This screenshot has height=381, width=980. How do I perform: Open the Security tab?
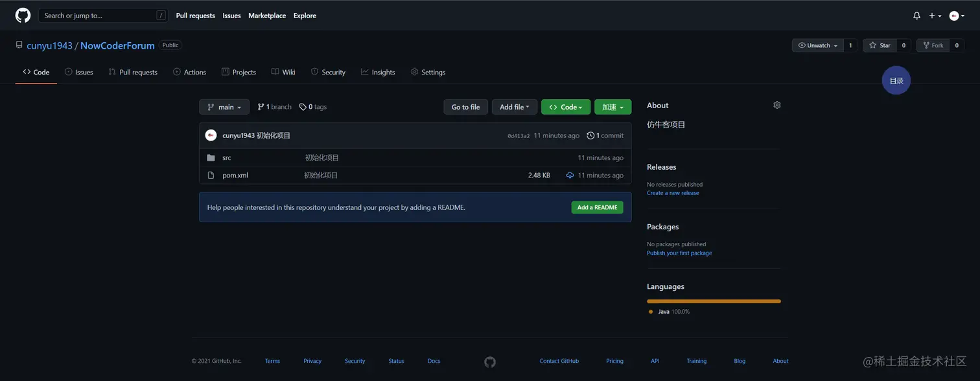tap(328, 72)
